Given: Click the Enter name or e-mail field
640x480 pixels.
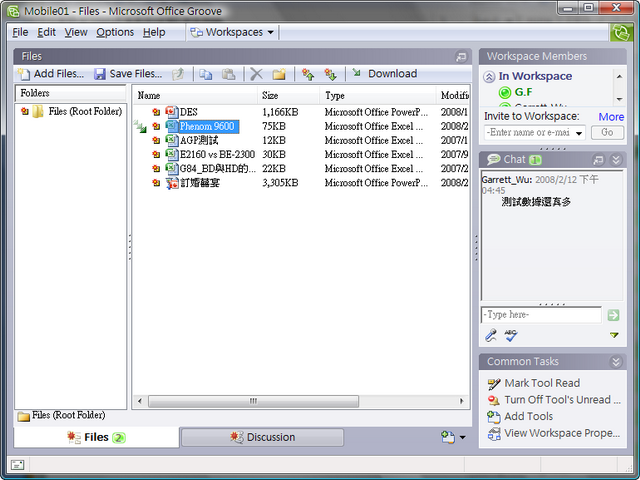Looking at the screenshot, I should click(x=529, y=133).
